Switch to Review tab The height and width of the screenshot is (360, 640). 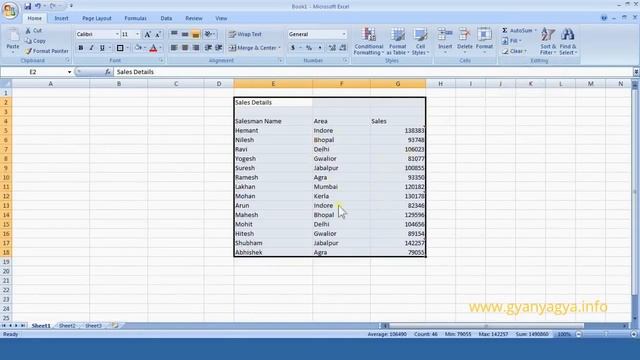click(194, 18)
